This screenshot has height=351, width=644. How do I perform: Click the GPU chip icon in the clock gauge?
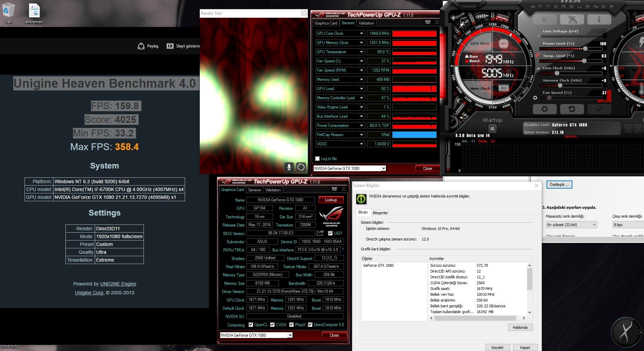(504, 43)
